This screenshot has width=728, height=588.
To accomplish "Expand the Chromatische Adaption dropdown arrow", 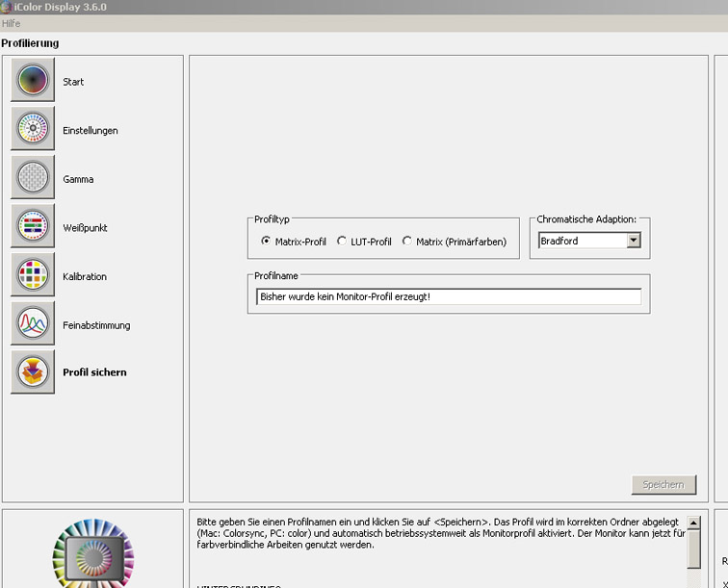I will pyautogui.click(x=633, y=241).
